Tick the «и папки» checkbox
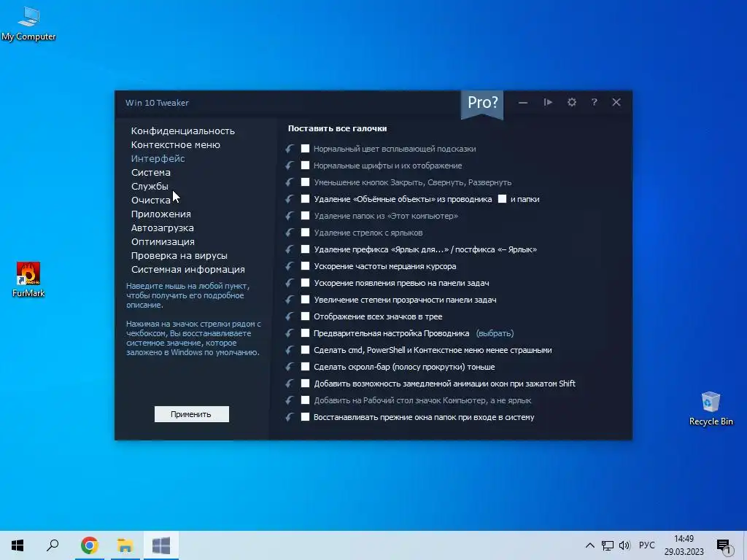The image size is (747, 560). tap(502, 199)
